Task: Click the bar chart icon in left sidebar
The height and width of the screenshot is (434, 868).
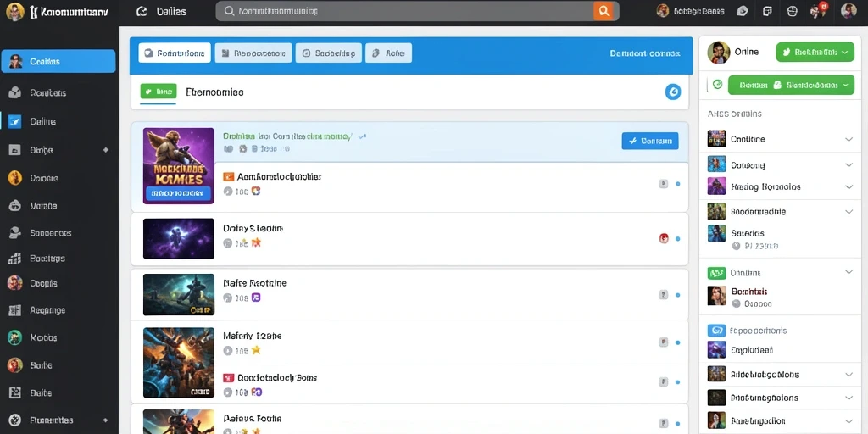Action: pyautogui.click(x=15, y=258)
